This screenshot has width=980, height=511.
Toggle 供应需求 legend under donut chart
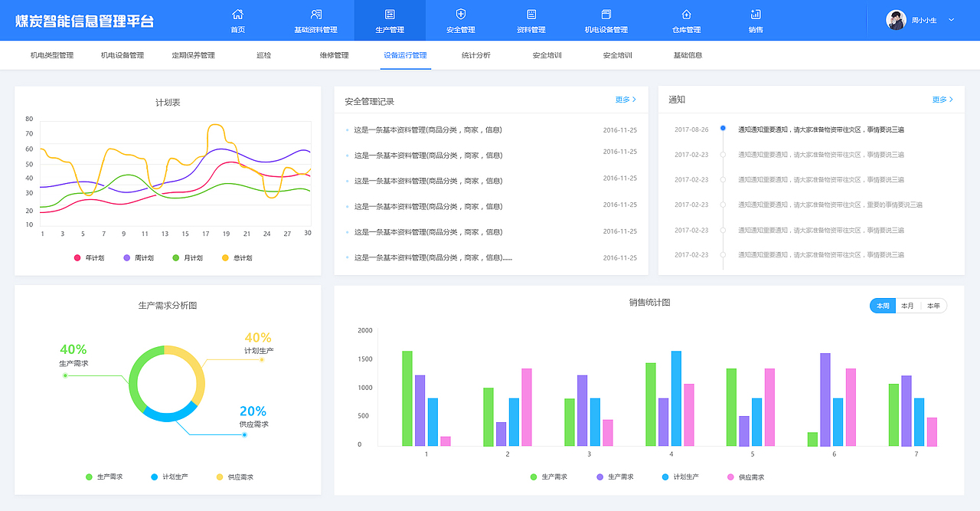234,477
